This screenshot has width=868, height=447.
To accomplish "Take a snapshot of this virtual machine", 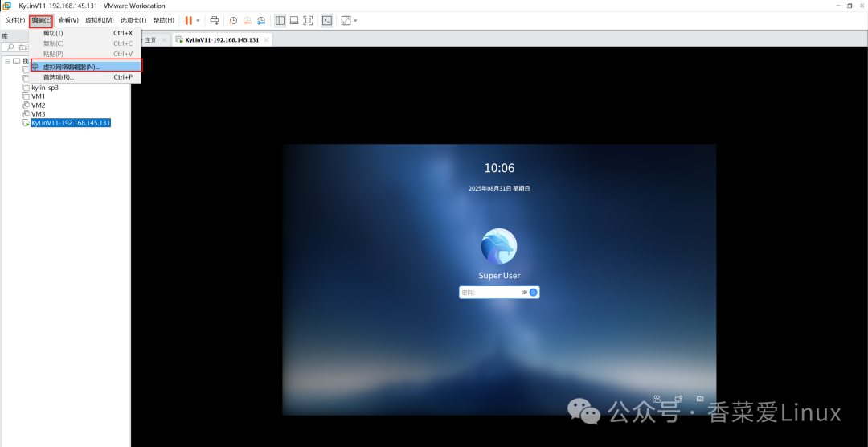I will pyautogui.click(x=234, y=20).
